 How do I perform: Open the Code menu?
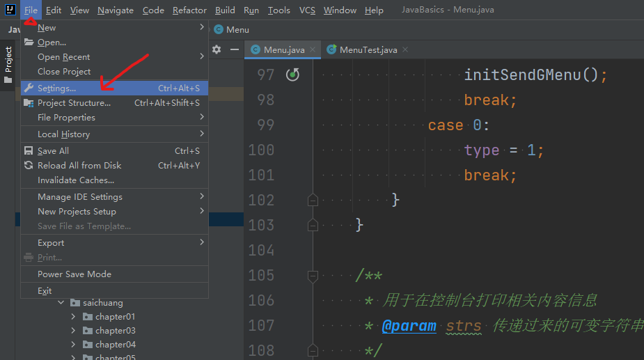pos(153,10)
